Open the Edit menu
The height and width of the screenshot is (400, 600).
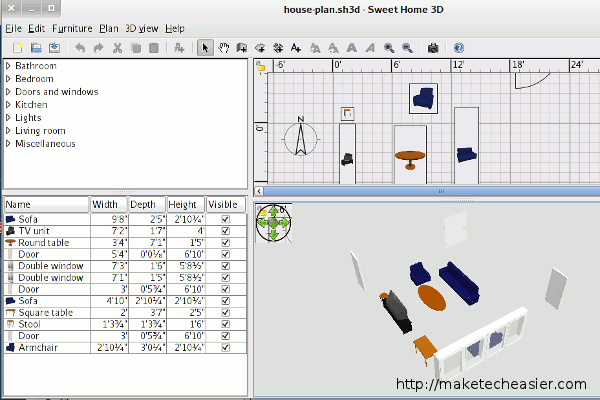36,28
